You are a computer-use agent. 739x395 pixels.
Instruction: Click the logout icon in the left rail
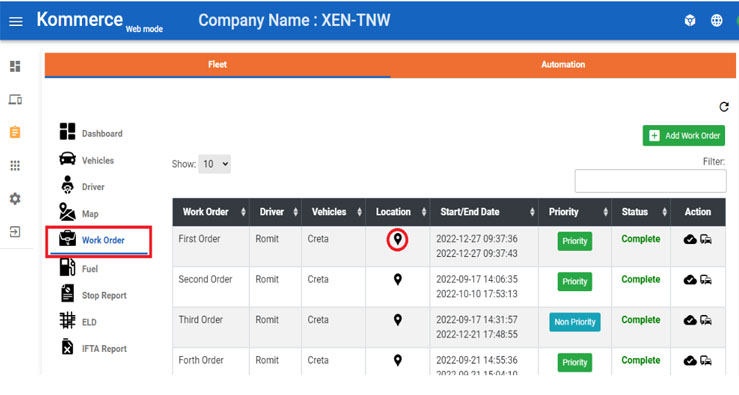[15, 231]
